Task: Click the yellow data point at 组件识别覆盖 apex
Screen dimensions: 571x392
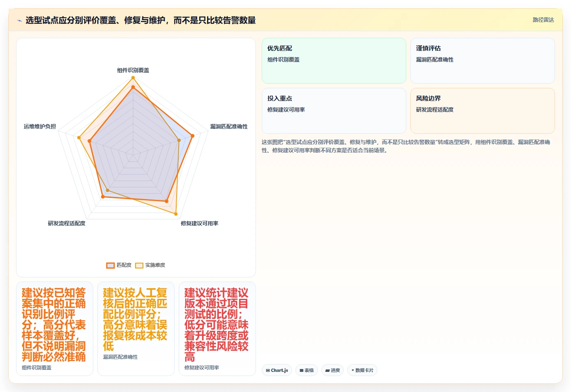Action: click(133, 77)
